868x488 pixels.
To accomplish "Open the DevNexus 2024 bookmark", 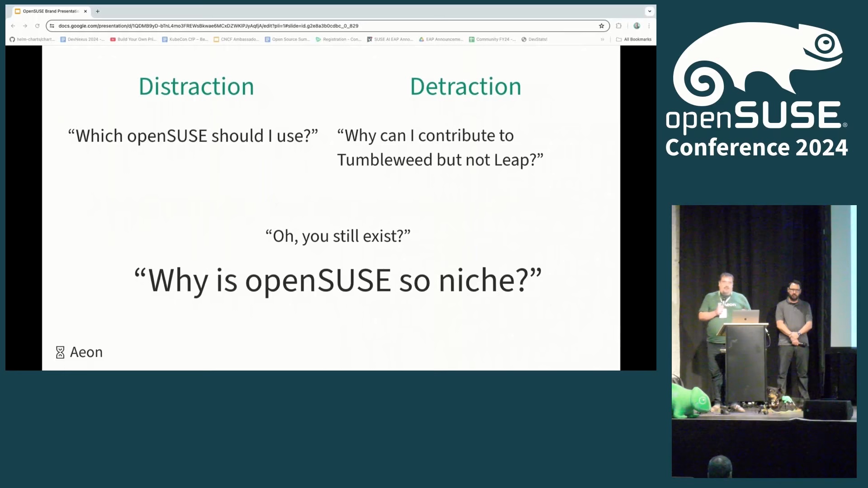I will [82, 39].
